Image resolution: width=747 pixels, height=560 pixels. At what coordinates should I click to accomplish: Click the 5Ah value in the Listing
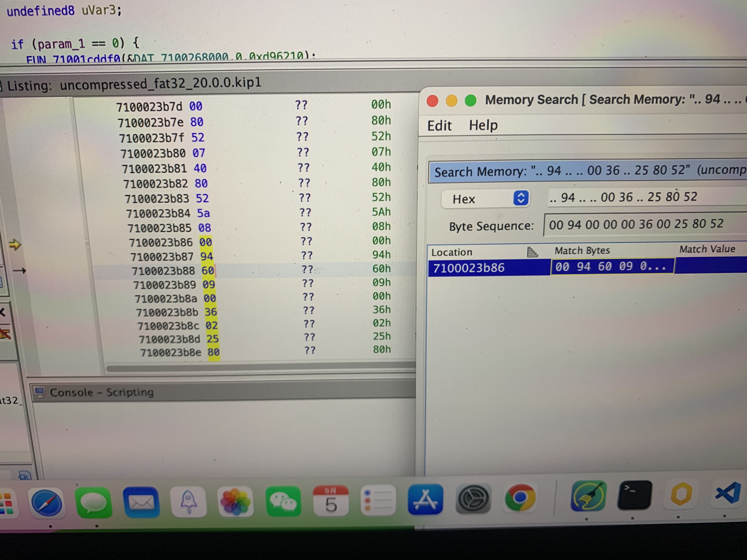381,212
